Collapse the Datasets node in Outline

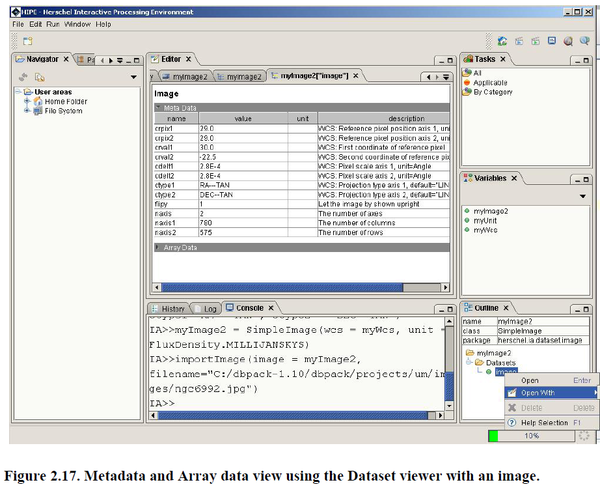coord(469,362)
